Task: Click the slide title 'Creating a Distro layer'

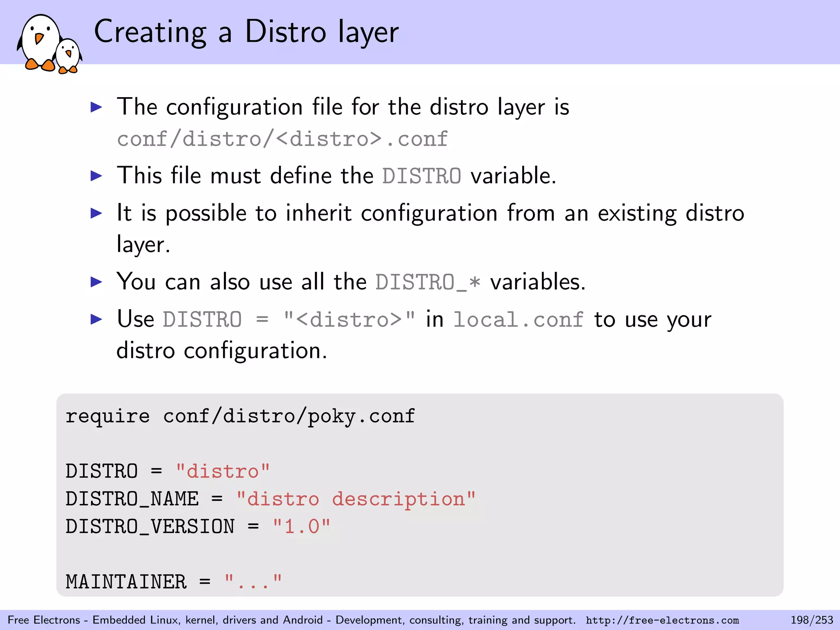Action: [x=246, y=32]
